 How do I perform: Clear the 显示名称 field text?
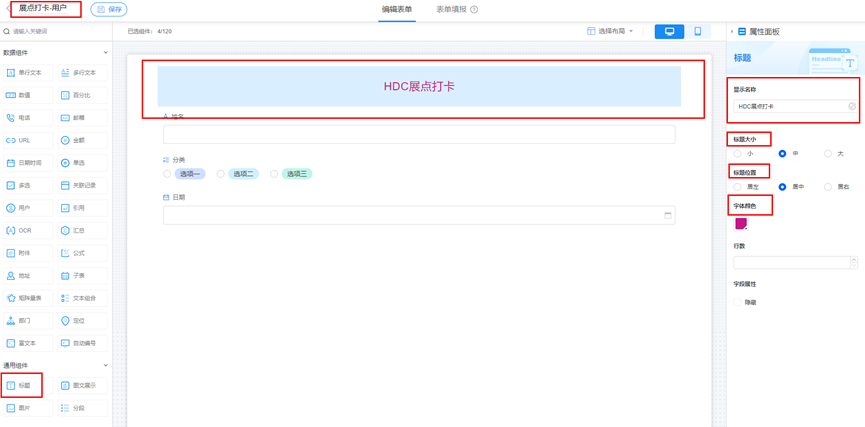[852, 106]
